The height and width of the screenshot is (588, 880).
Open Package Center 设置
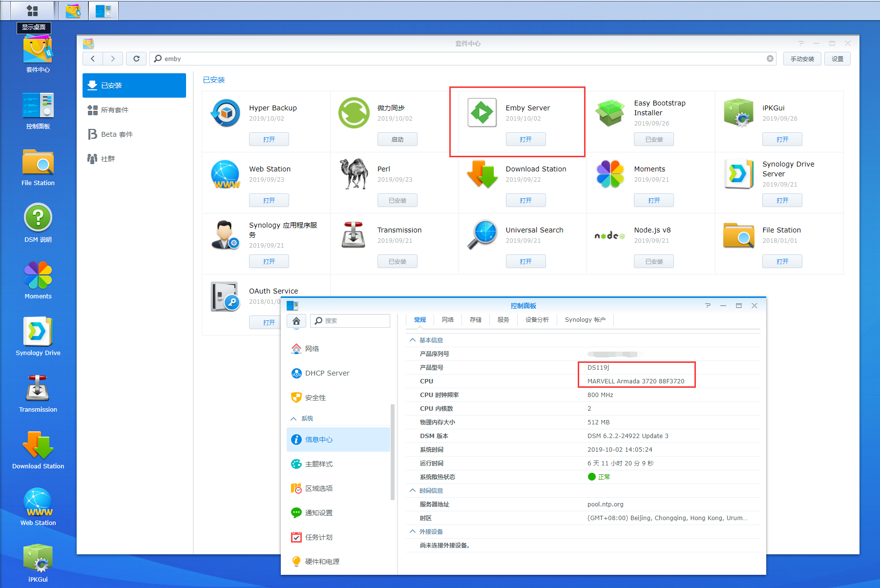(838, 59)
